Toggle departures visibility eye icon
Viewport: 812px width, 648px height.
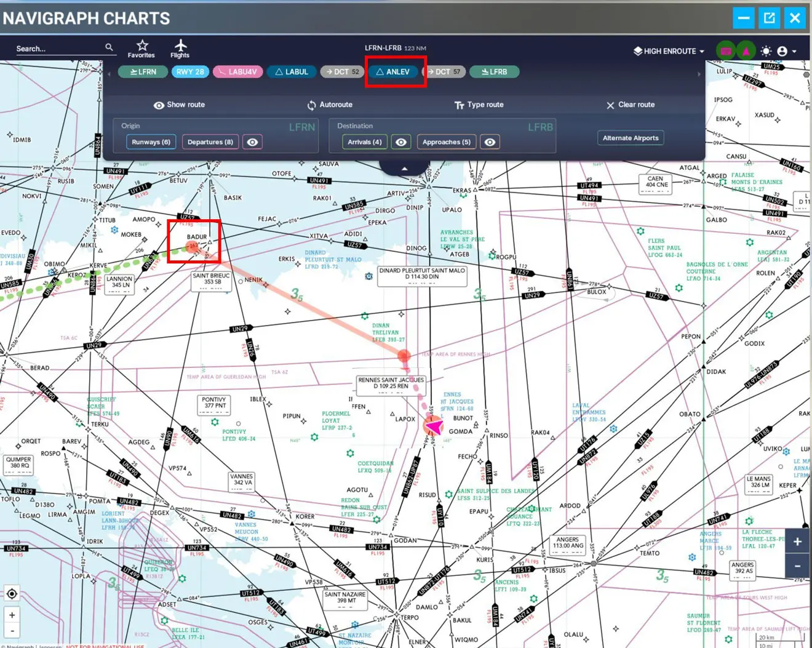[x=253, y=142]
